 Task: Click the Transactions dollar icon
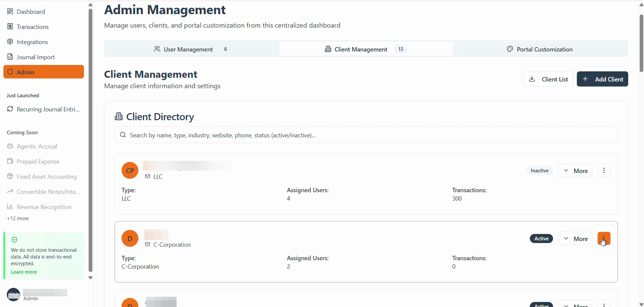pos(10,27)
